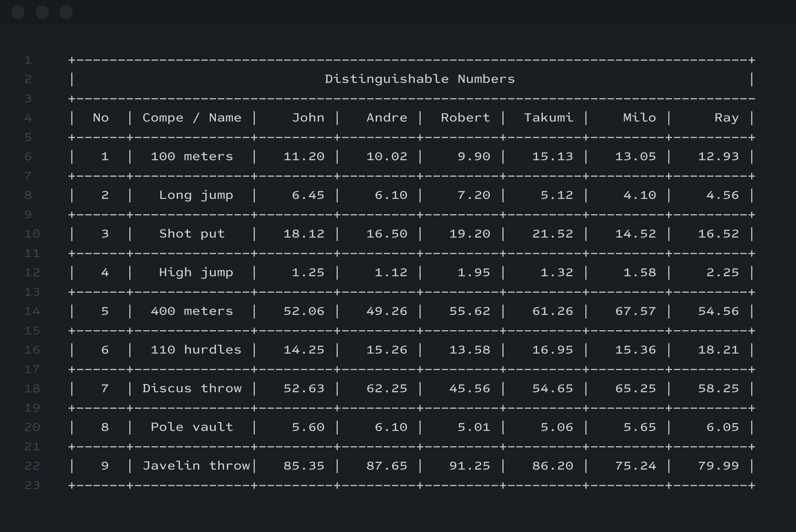Screen dimensions: 796x532
Task: Click line number 23 in gutter
Action: click(x=32, y=485)
